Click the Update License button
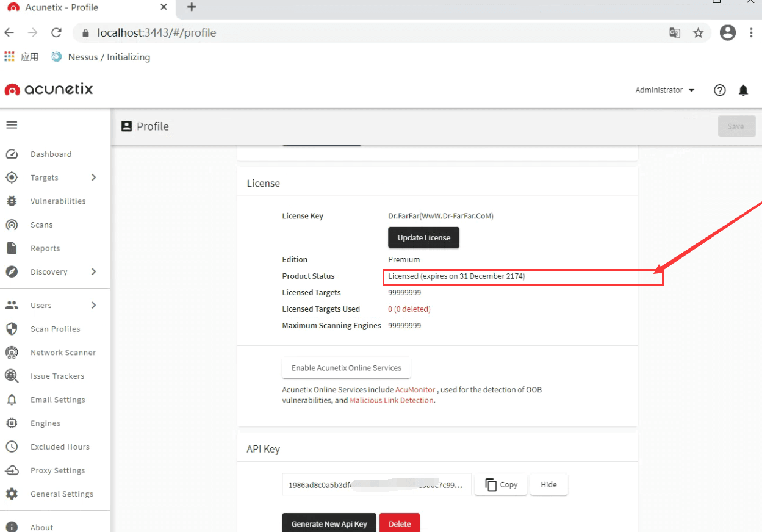This screenshot has height=532, width=762. click(x=424, y=238)
